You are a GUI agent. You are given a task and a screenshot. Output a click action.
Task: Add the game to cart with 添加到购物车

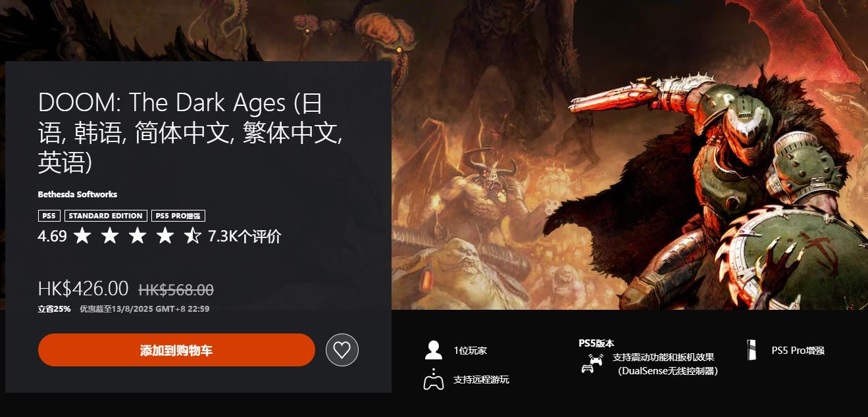[x=176, y=350]
